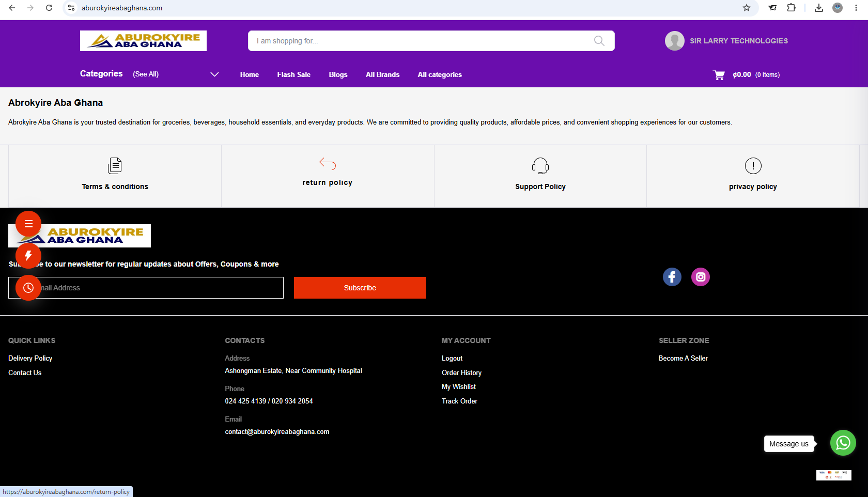Click the Subscribe button

click(x=360, y=288)
